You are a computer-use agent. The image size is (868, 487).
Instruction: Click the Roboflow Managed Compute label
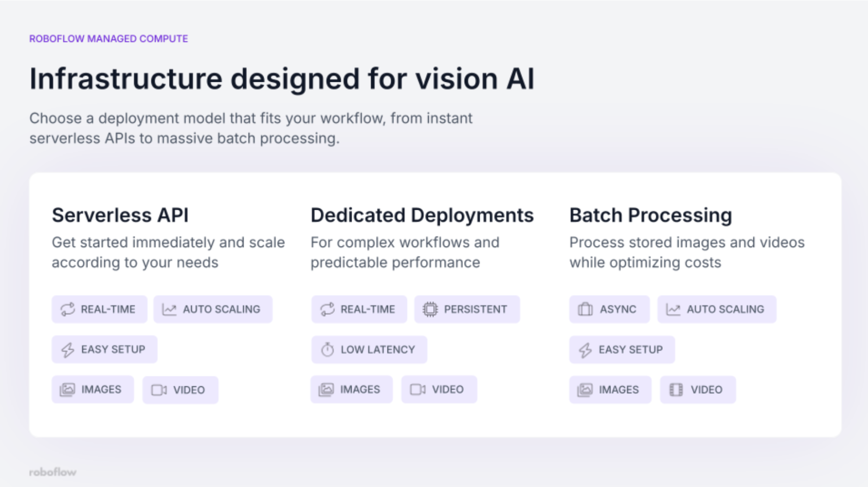click(x=108, y=39)
